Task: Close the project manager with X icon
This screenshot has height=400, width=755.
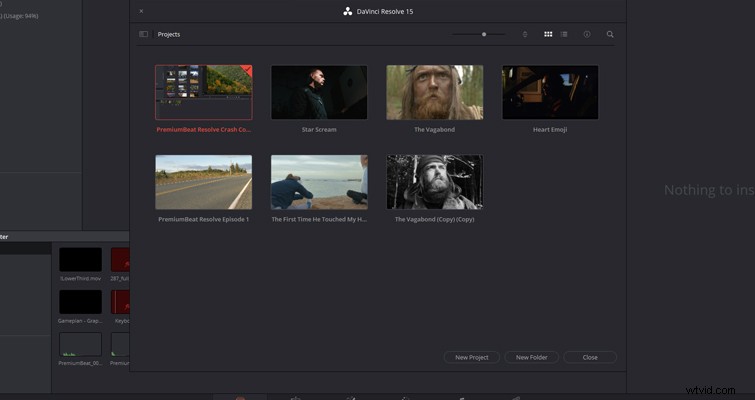Action: click(x=141, y=11)
